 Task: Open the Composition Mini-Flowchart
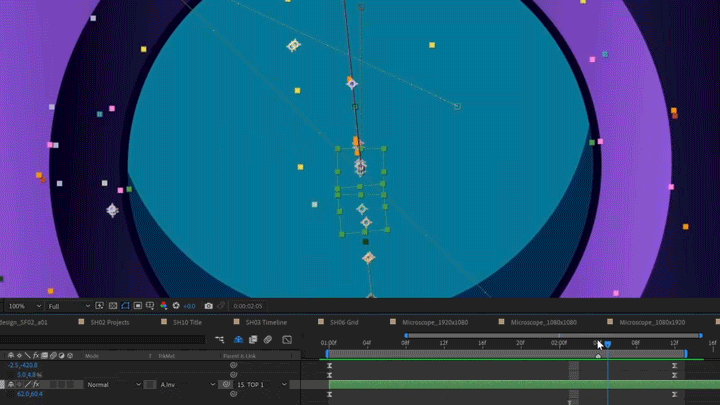click(219, 340)
